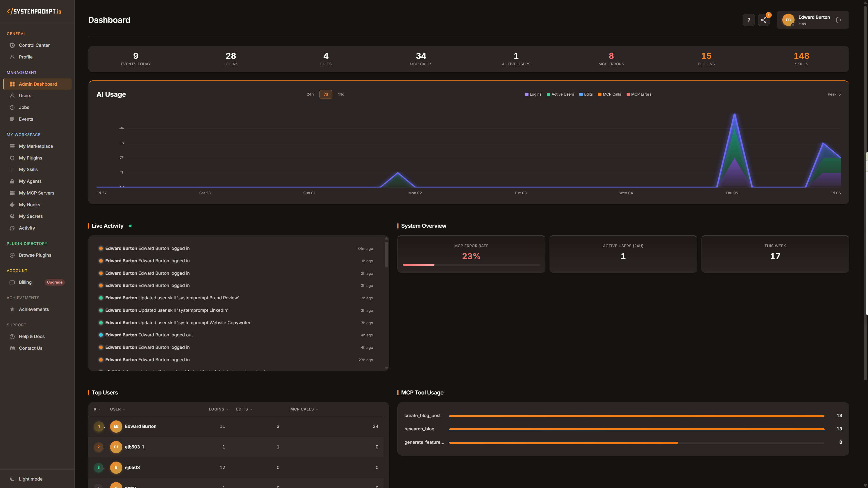Open the Control Center from the sidebar
Viewport: 868px width, 488px height.
(34, 45)
